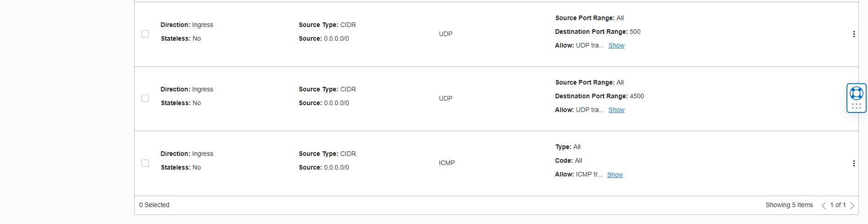868x224 pixels.
Task: Select the UDP destination port 500 rule checkbox
Action: [145, 34]
